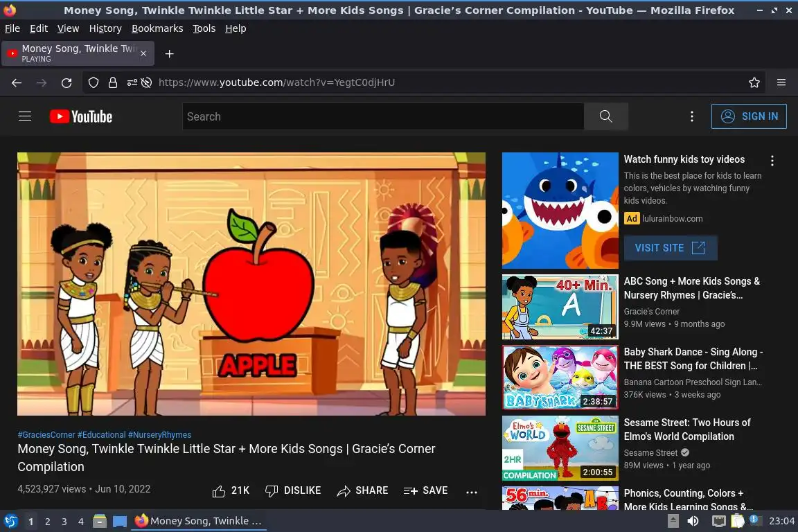
Task: Open the Phonics, Counting, Colors video title
Action: 688,499
